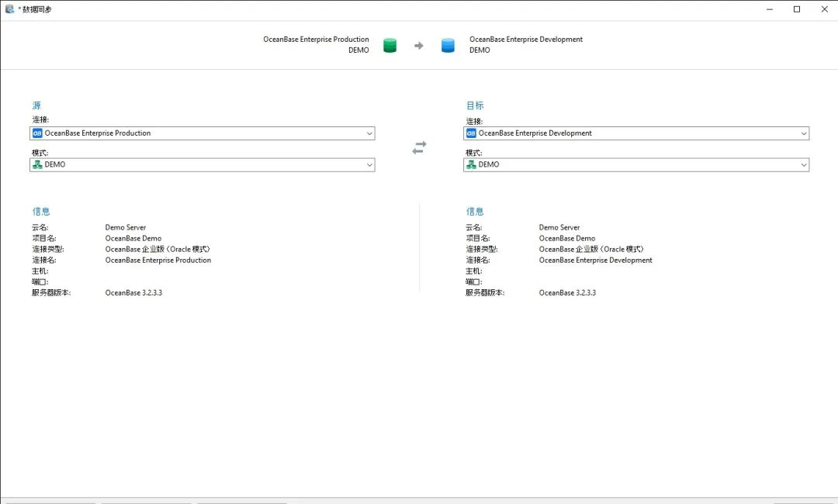Click the source schema field showing DEMO
Screen dimensions: 838x504
pos(202,165)
